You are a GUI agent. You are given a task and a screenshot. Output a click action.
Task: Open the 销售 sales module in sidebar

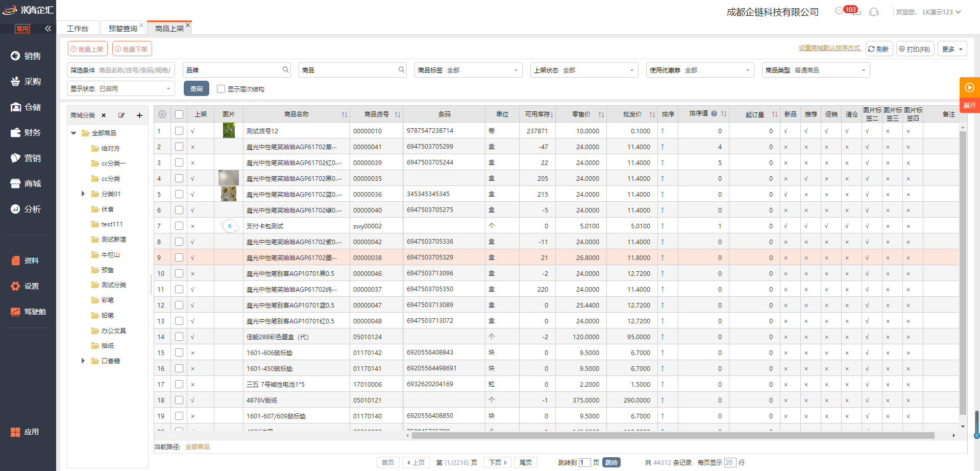pyautogui.click(x=27, y=56)
